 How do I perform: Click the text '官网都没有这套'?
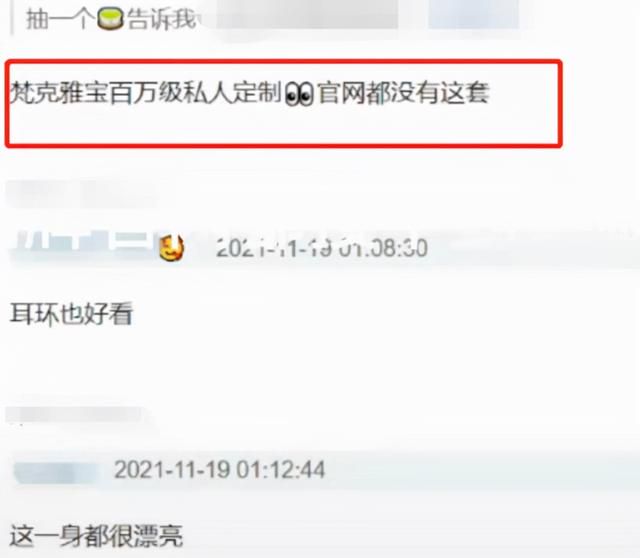point(403,93)
